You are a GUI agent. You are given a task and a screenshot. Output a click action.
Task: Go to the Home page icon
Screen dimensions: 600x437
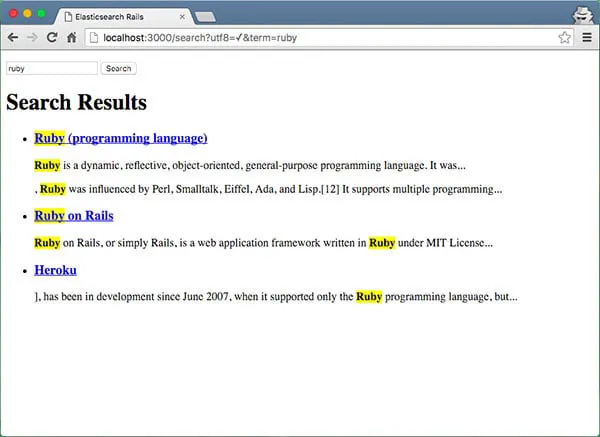72,37
